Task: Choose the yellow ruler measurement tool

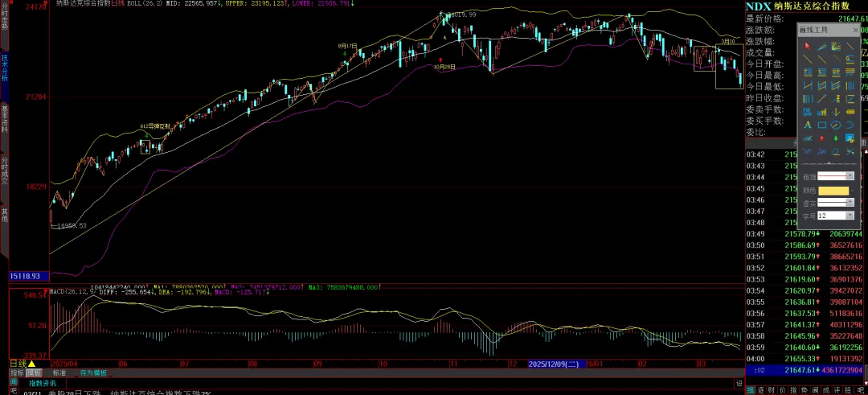Action: [x=850, y=113]
